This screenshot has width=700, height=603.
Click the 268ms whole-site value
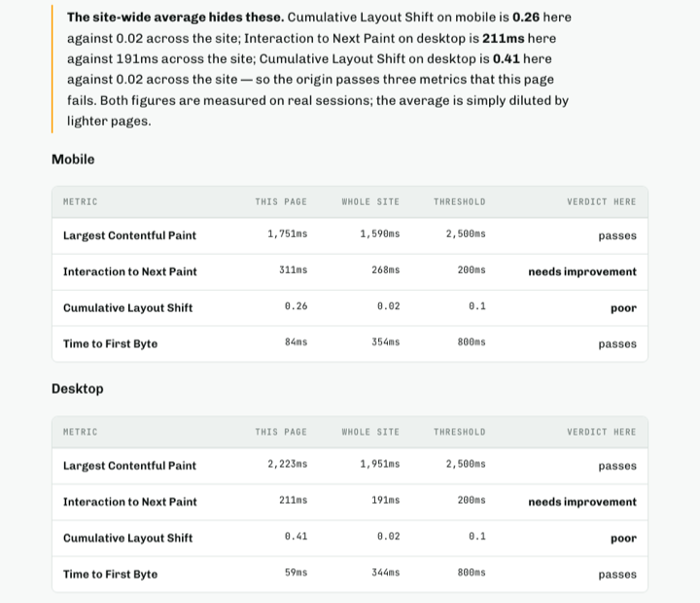(386, 270)
